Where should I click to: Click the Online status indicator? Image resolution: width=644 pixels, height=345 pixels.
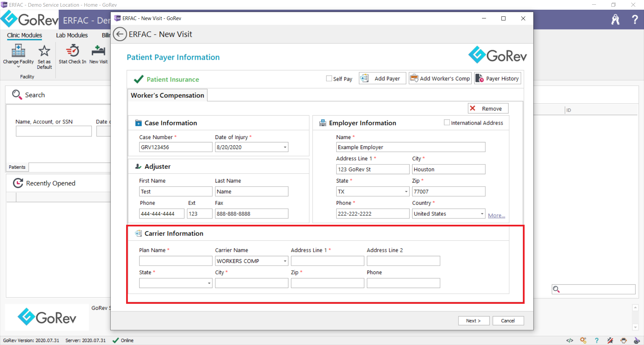point(123,340)
